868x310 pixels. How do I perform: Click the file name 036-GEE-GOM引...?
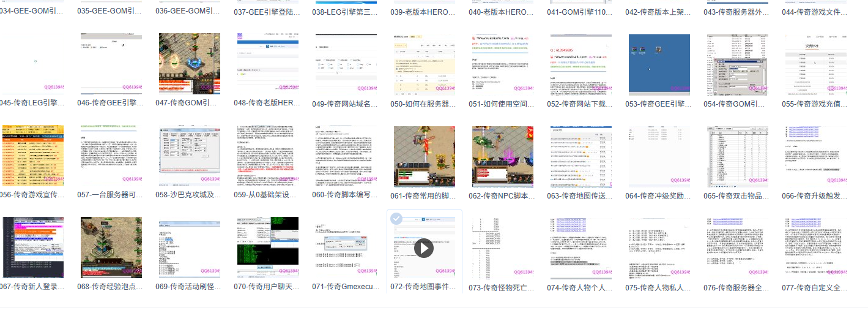pyautogui.click(x=188, y=12)
